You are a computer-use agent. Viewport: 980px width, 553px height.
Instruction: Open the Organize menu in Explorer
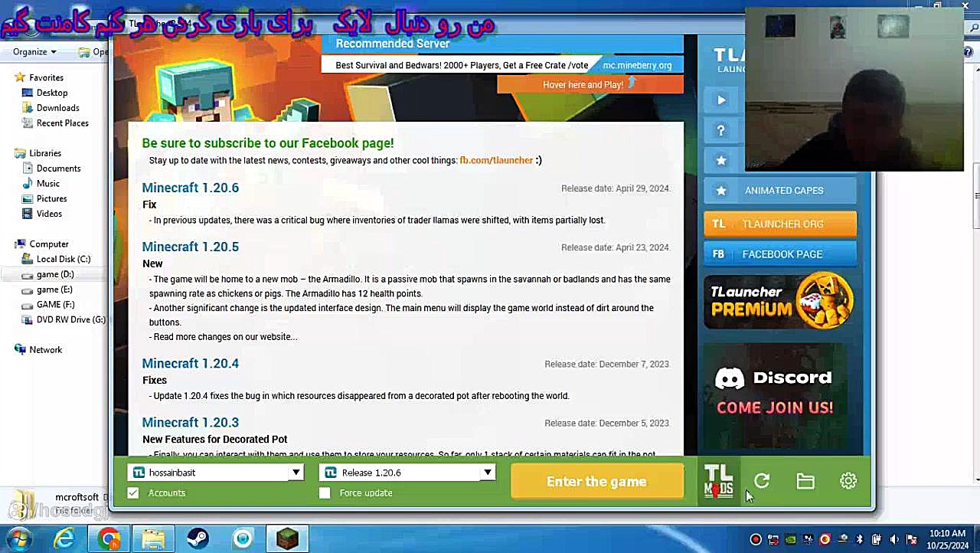[34, 52]
